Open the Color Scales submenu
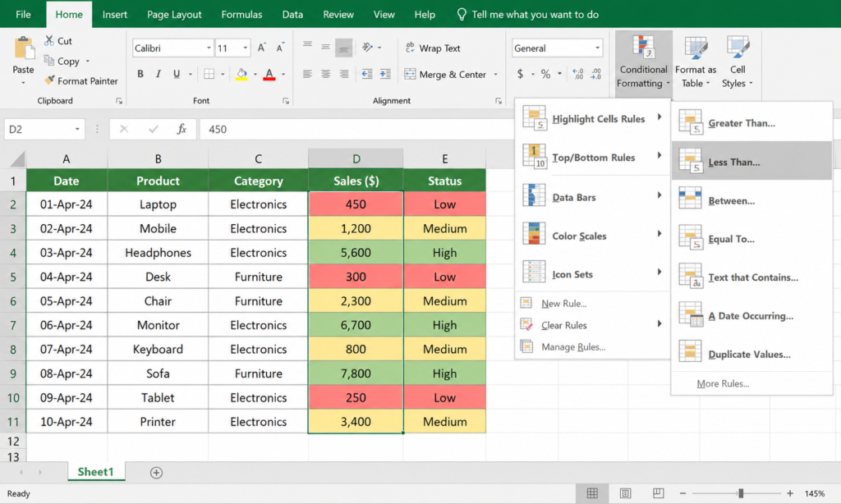 592,236
